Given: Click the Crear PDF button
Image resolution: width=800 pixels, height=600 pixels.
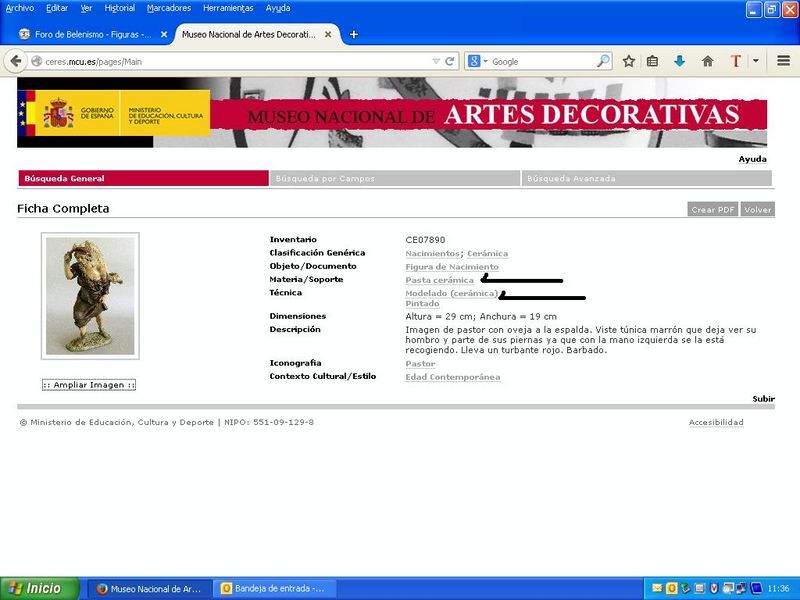Looking at the screenshot, I should click(712, 210).
